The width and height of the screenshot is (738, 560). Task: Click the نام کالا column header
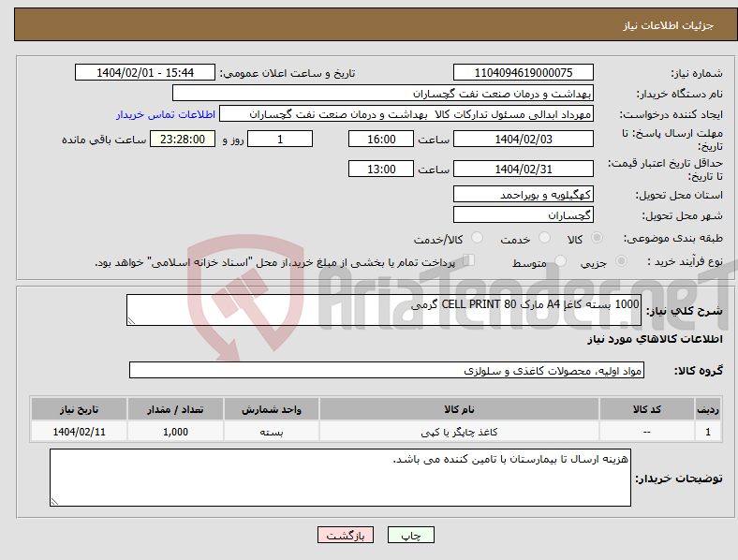tap(459, 409)
